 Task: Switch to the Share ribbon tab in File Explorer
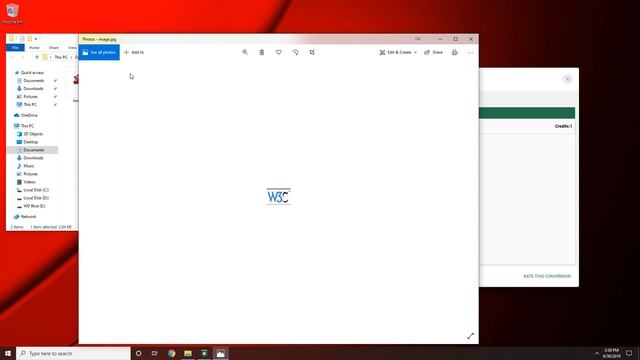(53, 48)
